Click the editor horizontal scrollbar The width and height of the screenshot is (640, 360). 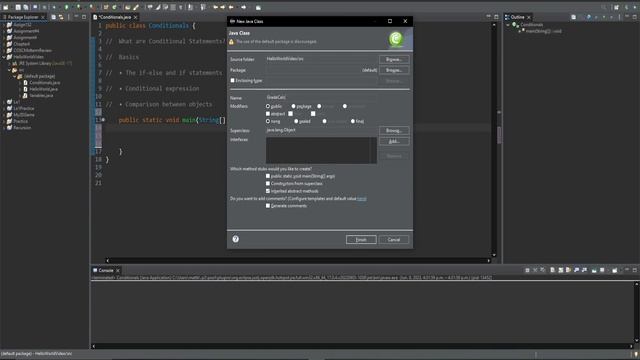pos(298,260)
